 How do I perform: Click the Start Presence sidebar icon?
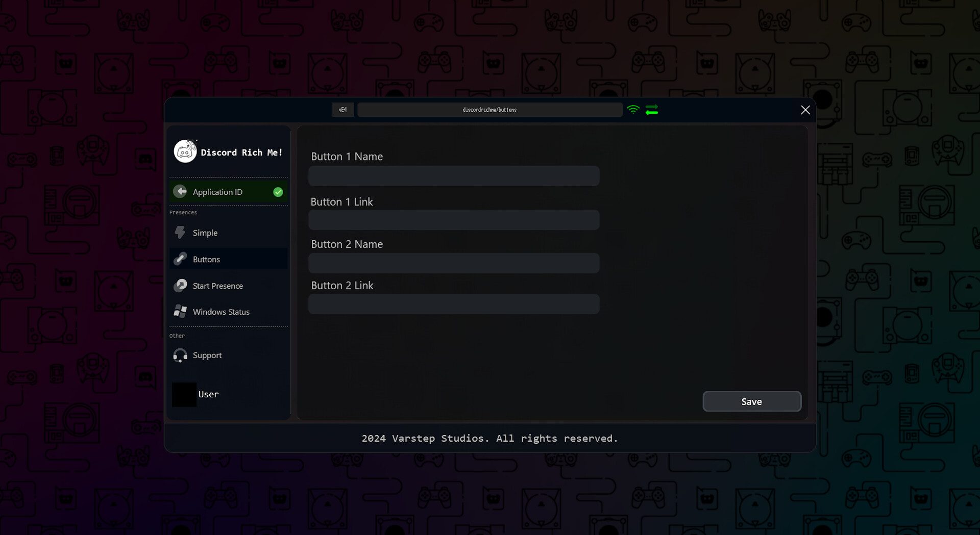(x=180, y=286)
